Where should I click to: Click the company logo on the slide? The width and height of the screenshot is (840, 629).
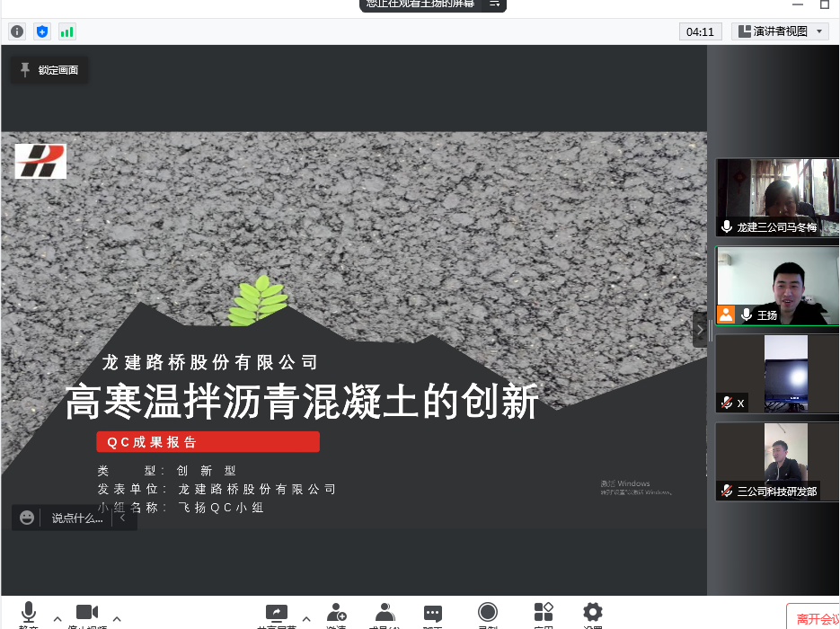click(40, 161)
